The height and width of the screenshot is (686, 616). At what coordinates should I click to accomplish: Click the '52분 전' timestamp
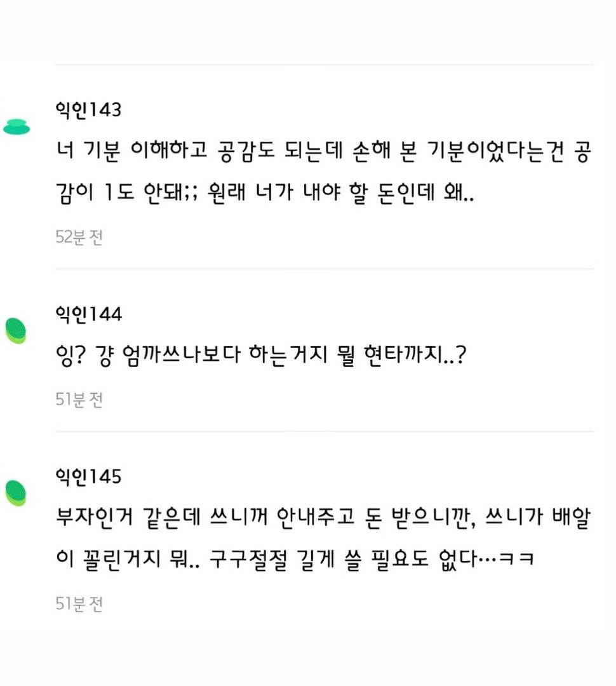point(79,238)
